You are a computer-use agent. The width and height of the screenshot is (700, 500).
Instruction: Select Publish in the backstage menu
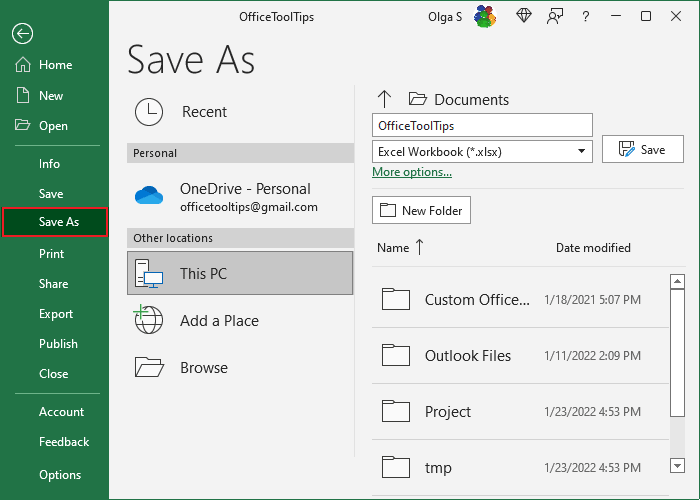(x=58, y=344)
